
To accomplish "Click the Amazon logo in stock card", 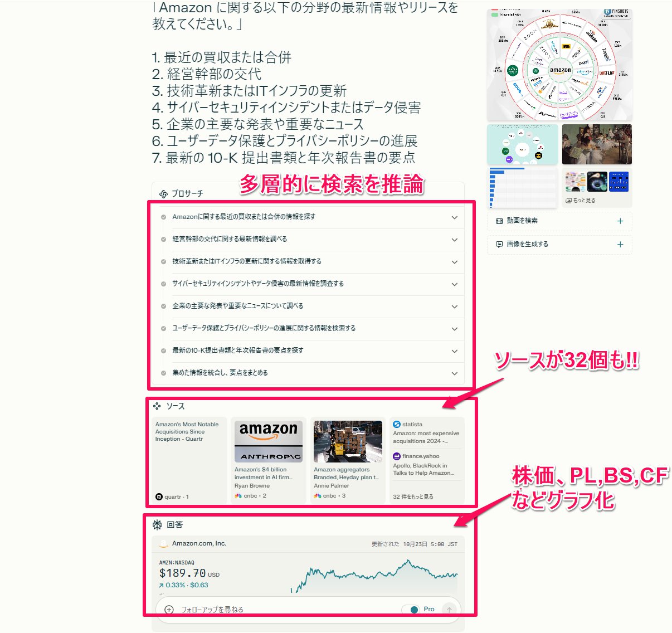I will point(163,544).
